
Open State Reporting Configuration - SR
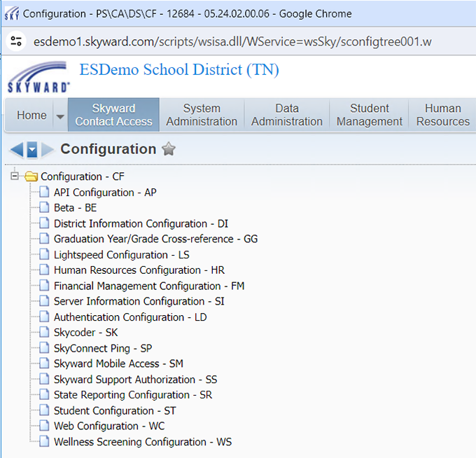point(133,395)
